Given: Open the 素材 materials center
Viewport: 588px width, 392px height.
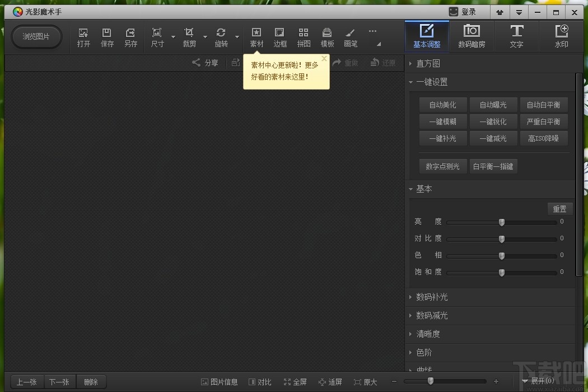Looking at the screenshot, I should point(256,38).
